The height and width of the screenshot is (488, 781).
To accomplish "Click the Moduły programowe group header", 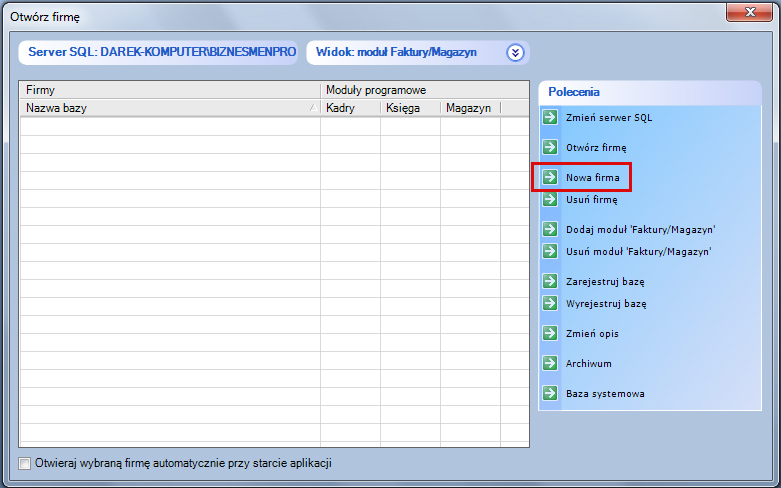I will (425, 90).
